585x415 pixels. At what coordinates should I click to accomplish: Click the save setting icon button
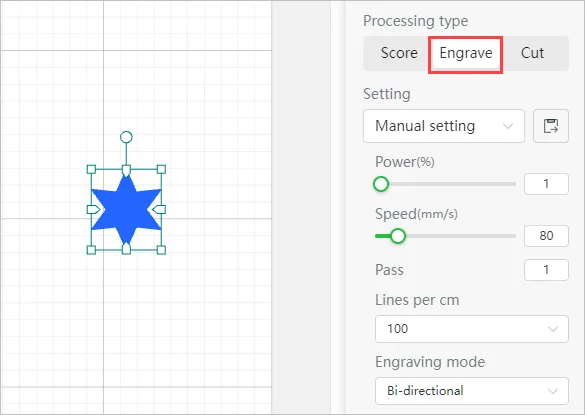tap(551, 126)
